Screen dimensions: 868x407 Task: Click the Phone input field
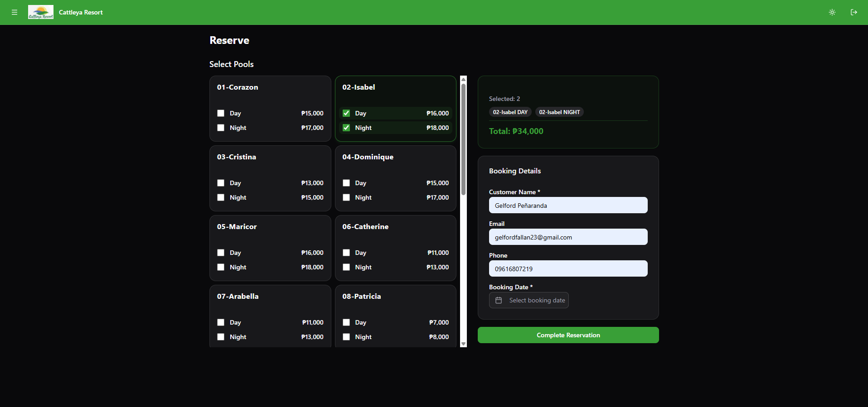tap(568, 268)
